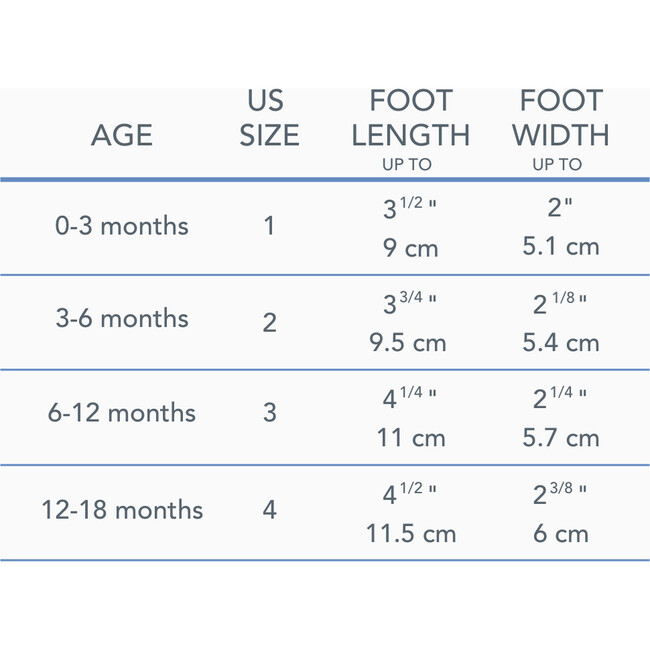
Task: Click the 5.4 cm foot width
Action: pyautogui.click(x=561, y=343)
